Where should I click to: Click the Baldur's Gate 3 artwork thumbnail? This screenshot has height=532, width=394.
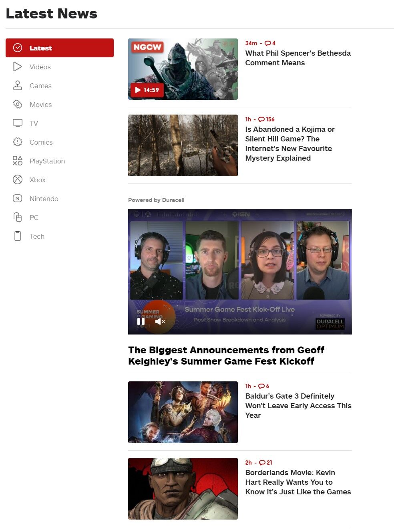coord(183,412)
